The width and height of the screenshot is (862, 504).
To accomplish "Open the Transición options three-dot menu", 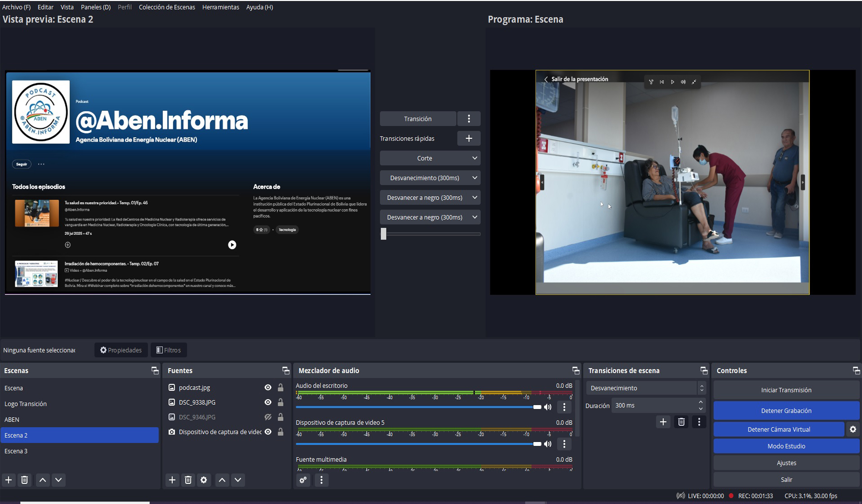I will 469,119.
